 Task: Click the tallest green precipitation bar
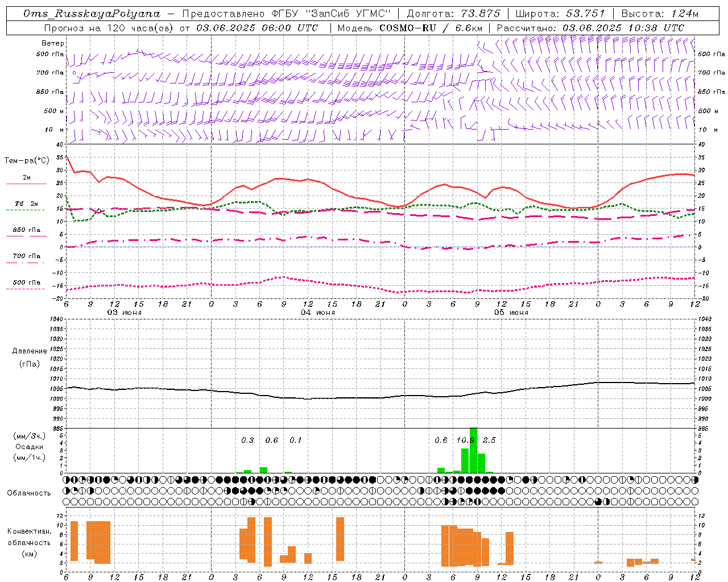tap(473, 450)
